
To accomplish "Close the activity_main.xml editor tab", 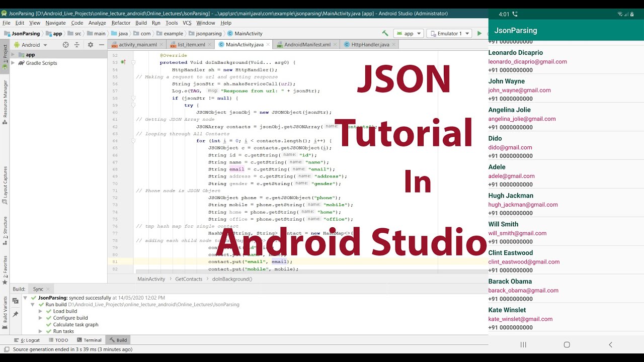I will (x=160, y=45).
